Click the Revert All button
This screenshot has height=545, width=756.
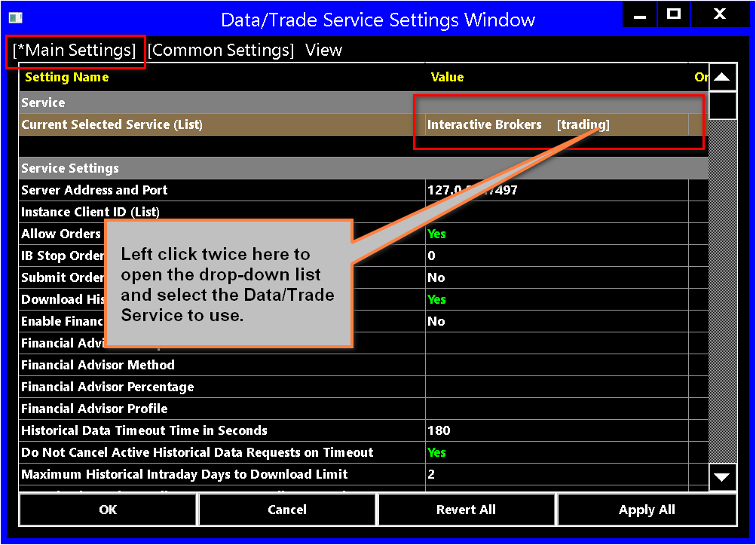(467, 510)
